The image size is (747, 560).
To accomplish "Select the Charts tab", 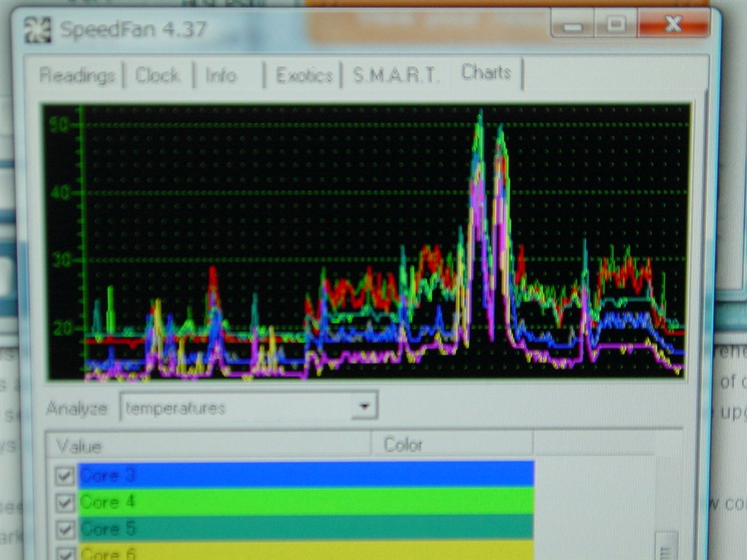I will (x=486, y=72).
